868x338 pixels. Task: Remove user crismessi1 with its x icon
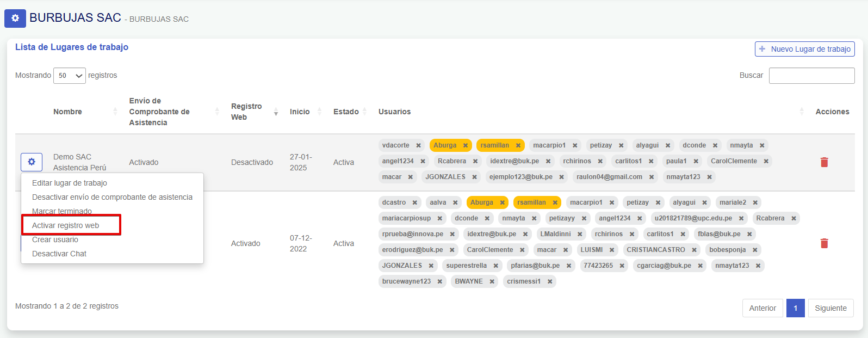coord(550,281)
